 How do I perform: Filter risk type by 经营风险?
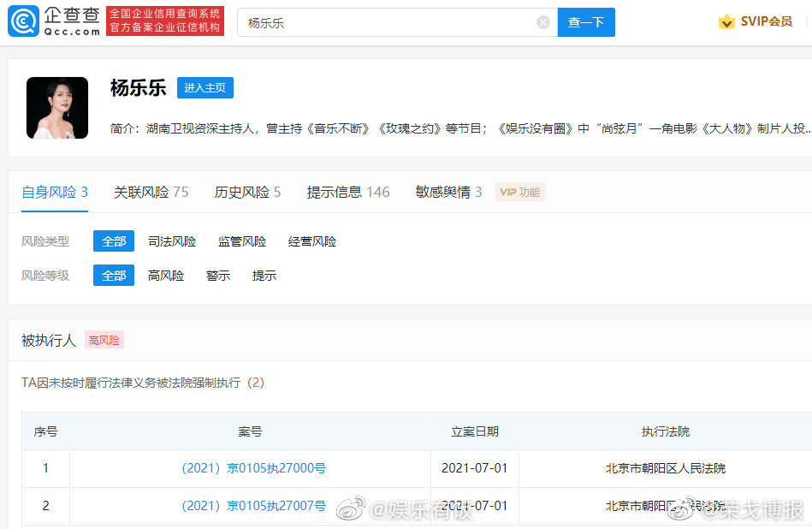312,242
